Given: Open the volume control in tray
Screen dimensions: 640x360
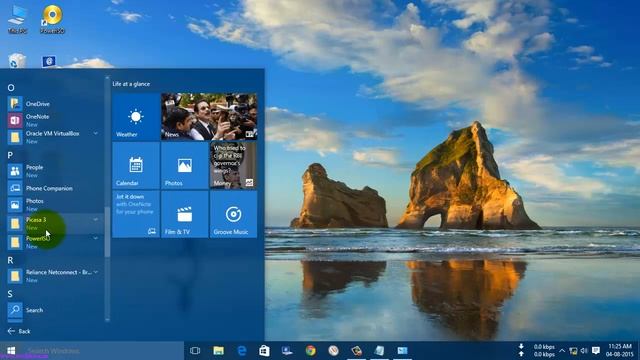Looking at the screenshot, I should coord(584,351).
